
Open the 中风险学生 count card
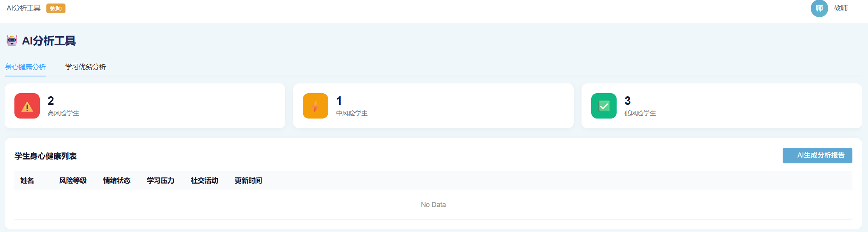[x=433, y=106]
